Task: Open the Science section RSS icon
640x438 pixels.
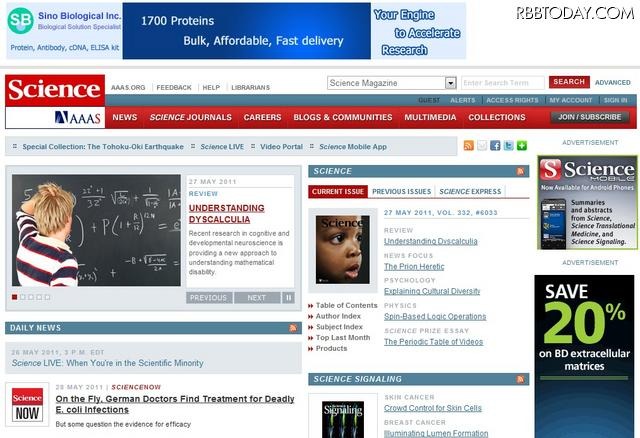Action: 520,171
